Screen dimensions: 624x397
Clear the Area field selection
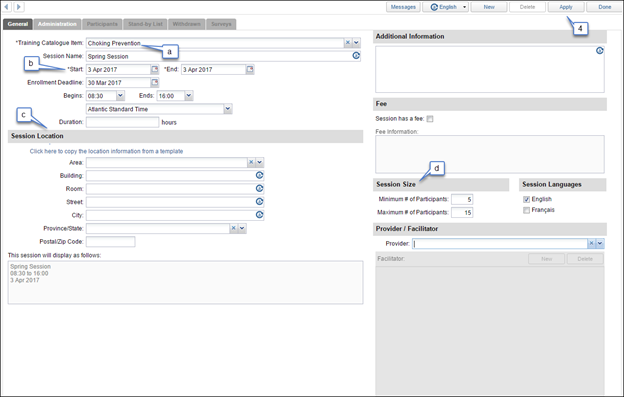251,162
